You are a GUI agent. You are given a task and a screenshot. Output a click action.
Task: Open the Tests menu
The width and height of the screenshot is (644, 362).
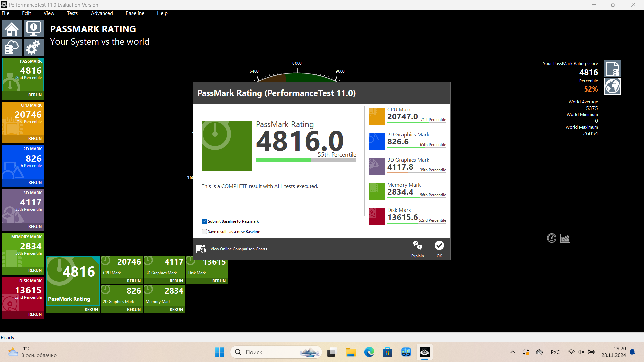(x=72, y=13)
